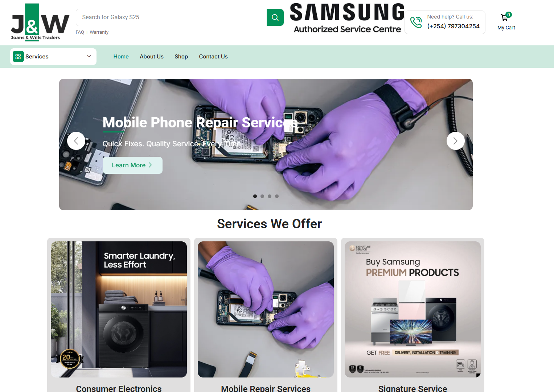
Task: Open the shopping cart icon
Action: [505, 17]
